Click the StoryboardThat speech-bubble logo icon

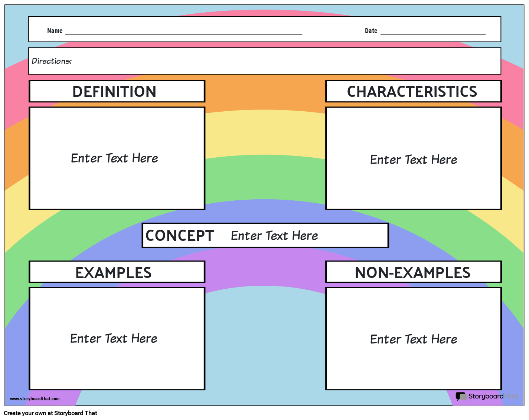pyautogui.click(x=461, y=397)
